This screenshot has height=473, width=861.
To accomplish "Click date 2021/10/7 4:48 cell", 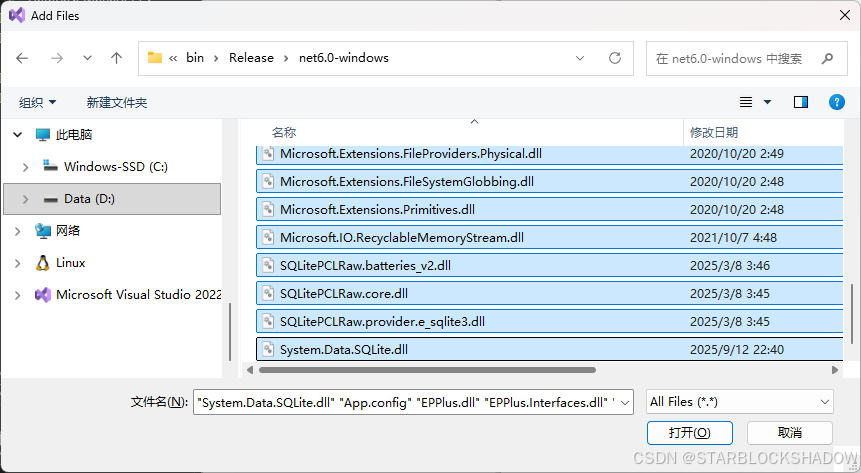I will click(x=734, y=238).
